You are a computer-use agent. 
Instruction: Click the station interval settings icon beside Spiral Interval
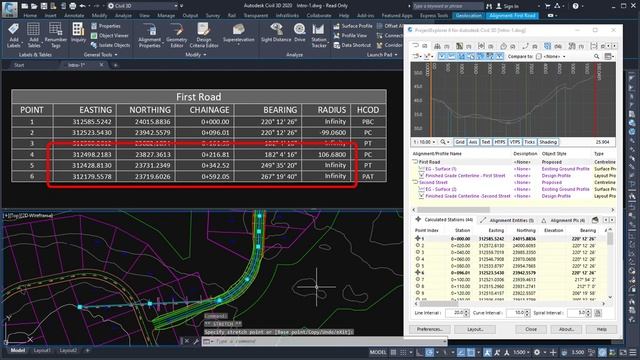click(598, 313)
